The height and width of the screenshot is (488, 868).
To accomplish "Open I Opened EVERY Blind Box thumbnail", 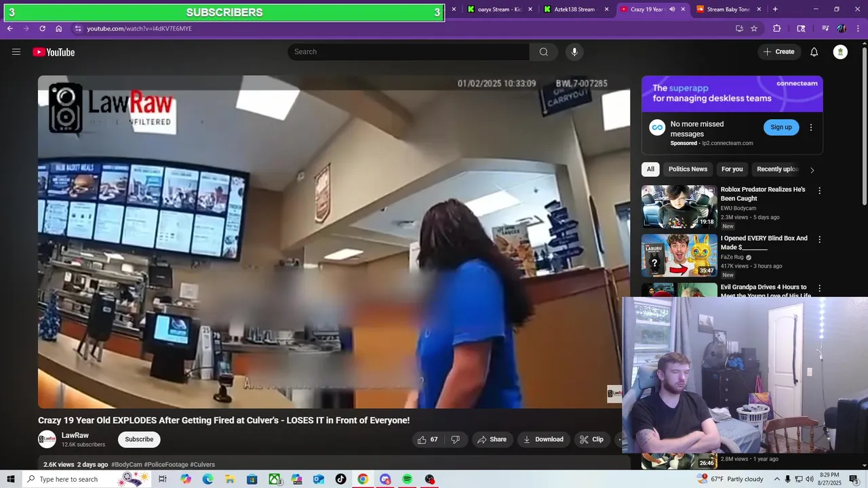I will tap(679, 256).
